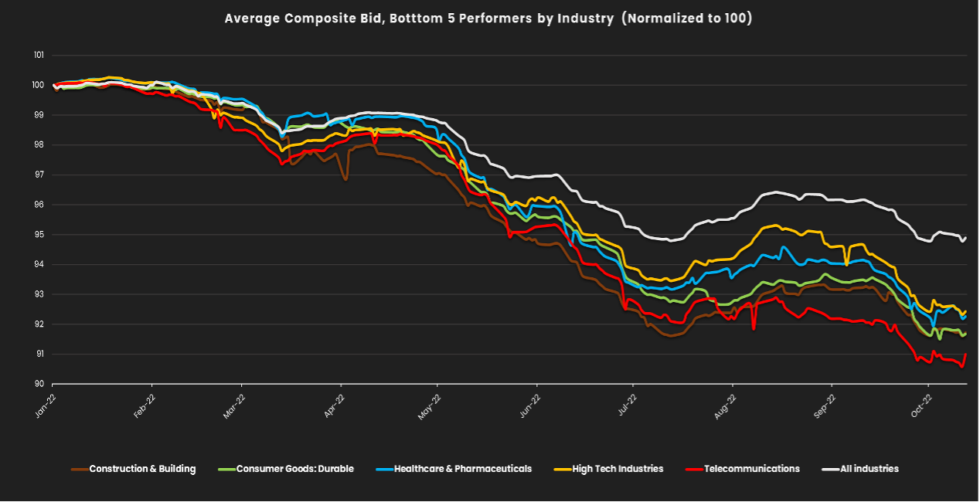Hide the Healthcare & Pharmaceuticals series label
The image size is (980, 502).
click(462, 469)
